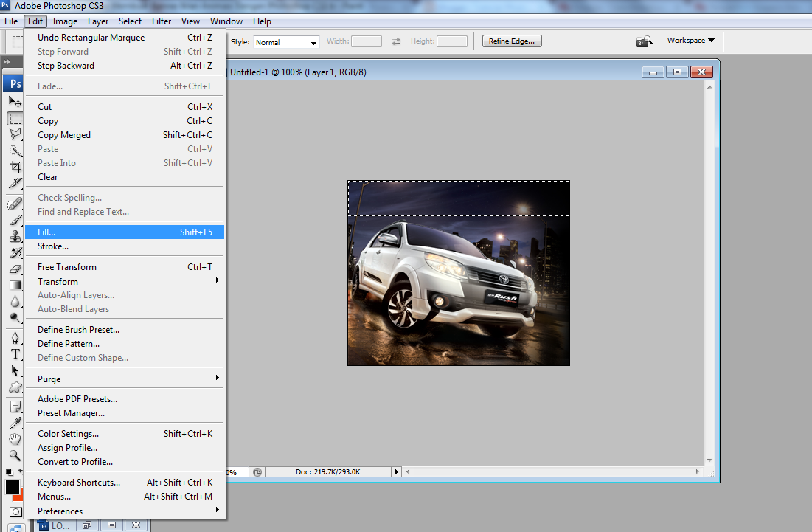812x532 pixels.
Task: Open the Layer menu
Action: [x=98, y=21]
